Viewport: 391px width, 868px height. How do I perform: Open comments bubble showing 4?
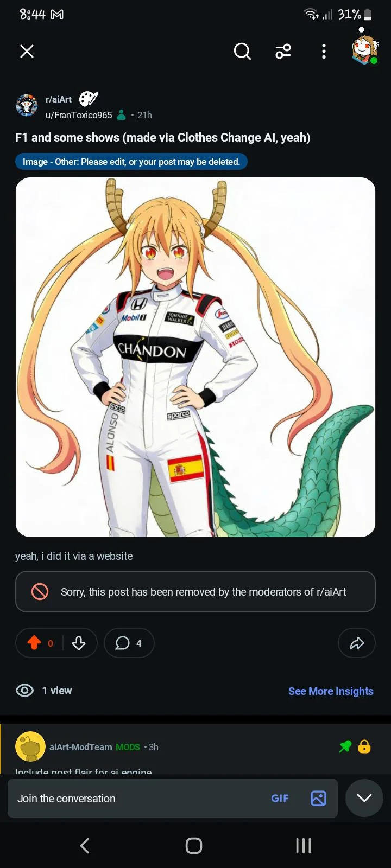pos(129,643)
